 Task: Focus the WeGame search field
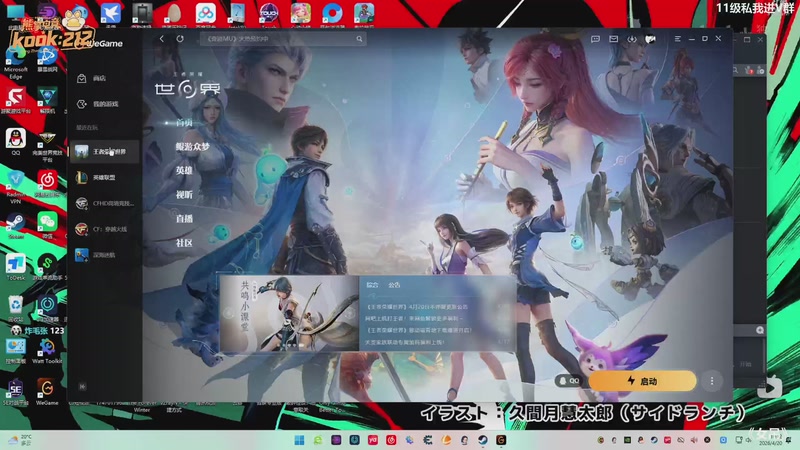[283, 39]
